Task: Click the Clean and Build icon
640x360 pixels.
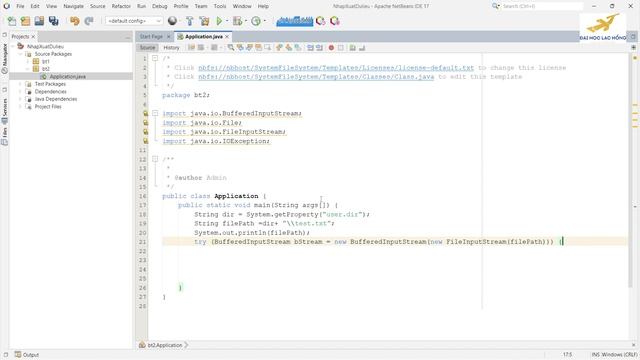Action: (x=204, y=21)
